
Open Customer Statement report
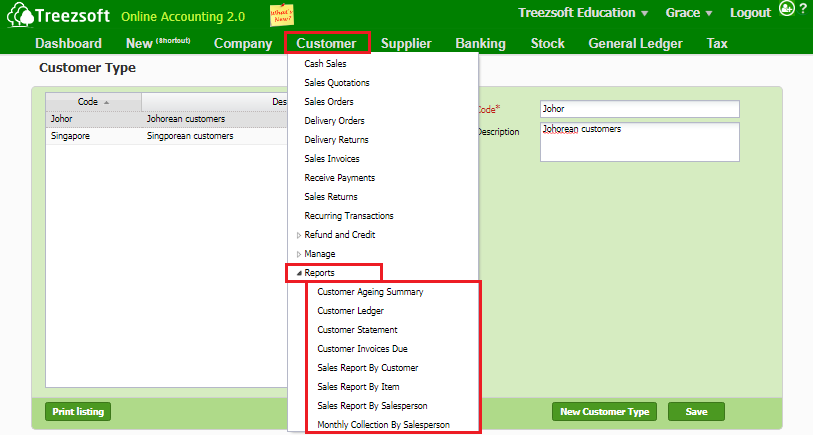(x=357, y=330)
